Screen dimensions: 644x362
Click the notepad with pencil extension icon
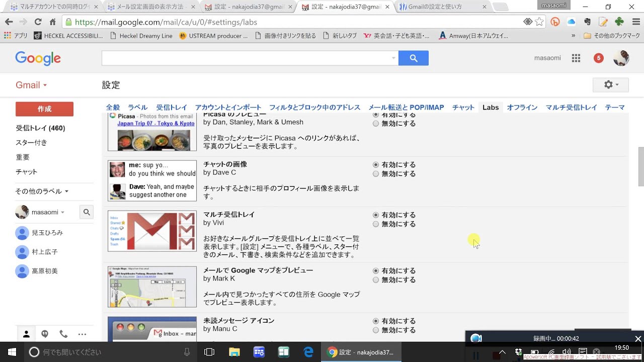(x=603, y=22)
